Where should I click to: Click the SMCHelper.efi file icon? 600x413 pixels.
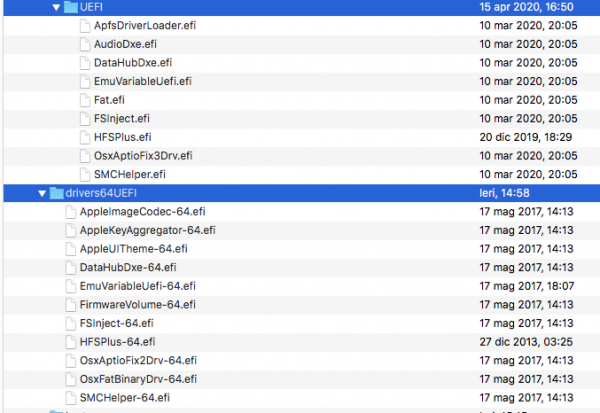coord(85,175)
